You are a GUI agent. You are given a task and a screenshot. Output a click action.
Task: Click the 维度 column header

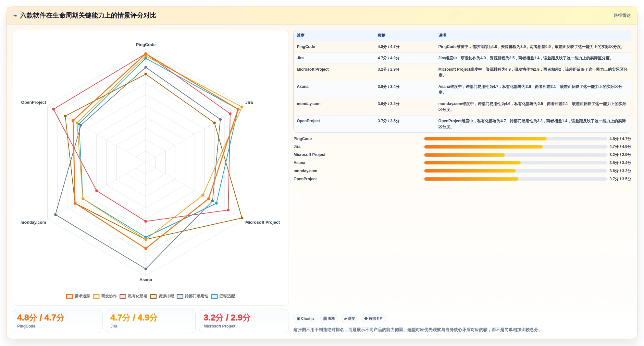(301, 35)
